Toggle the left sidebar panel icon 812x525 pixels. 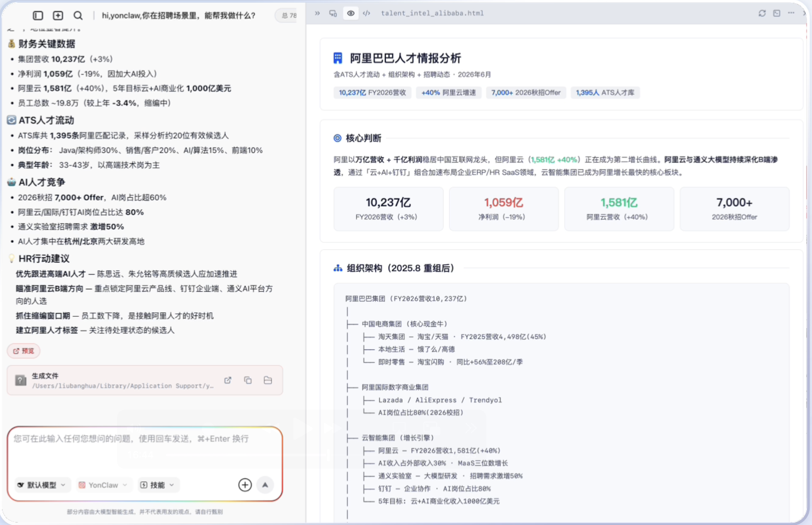point(38,15)
